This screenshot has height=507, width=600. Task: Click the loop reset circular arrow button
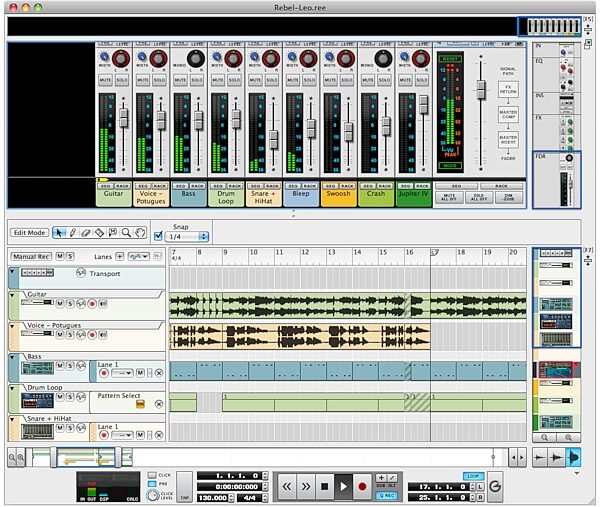(495, 487)
